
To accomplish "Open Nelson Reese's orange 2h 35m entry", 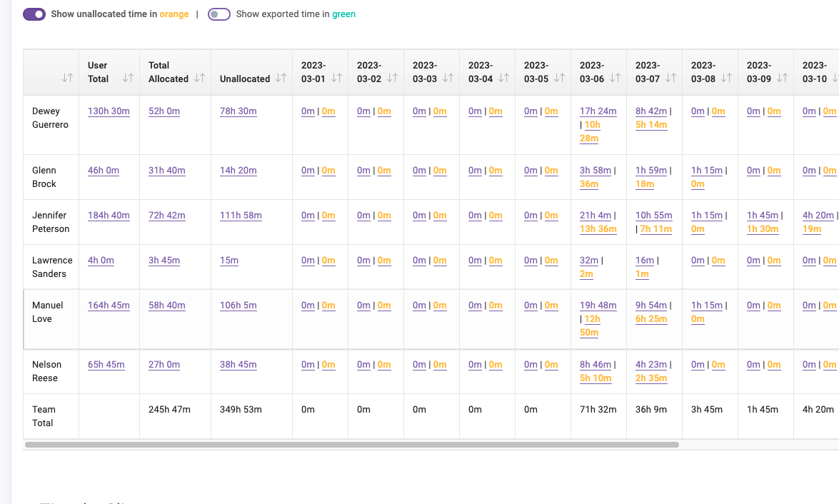I will [651, 378].
